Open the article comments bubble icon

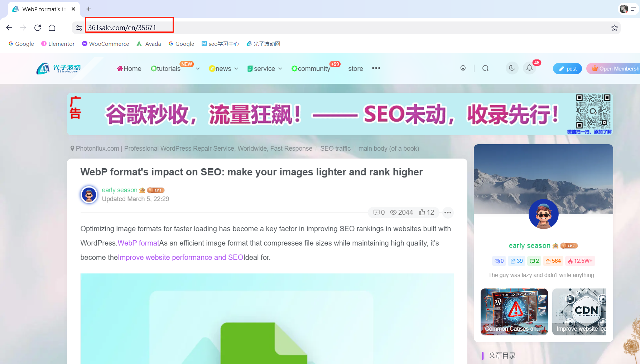click(x=376, y=212)
